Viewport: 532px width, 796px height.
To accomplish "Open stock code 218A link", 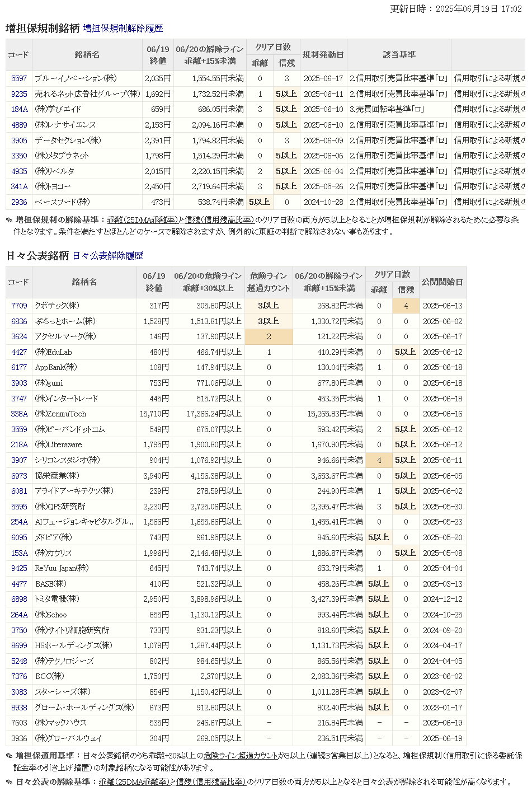I will point(19,444).
